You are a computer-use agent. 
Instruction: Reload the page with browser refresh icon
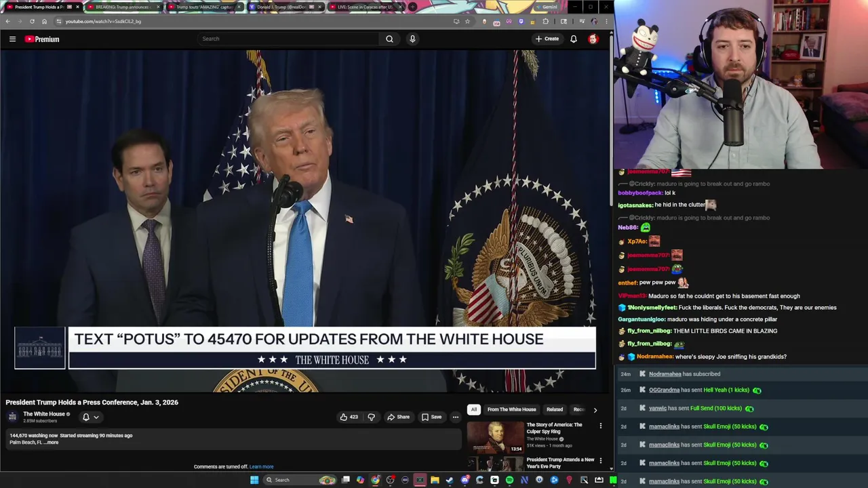[x=32, y=21]
